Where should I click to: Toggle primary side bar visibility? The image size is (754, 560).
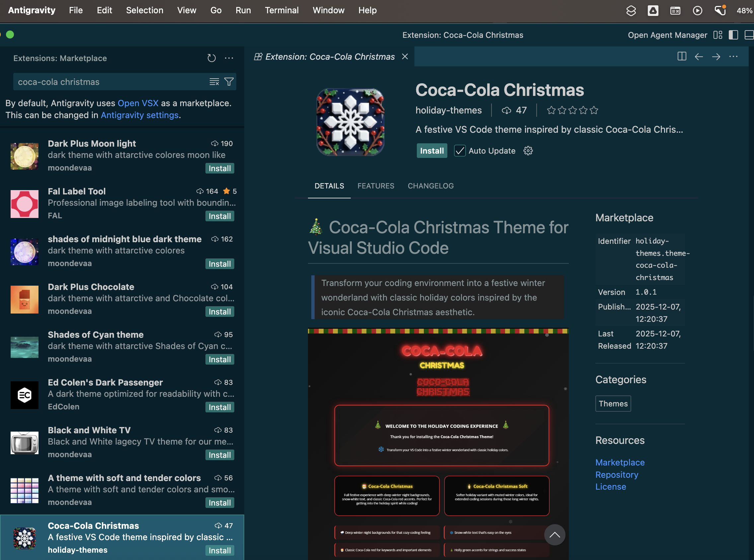pos(733,35)
